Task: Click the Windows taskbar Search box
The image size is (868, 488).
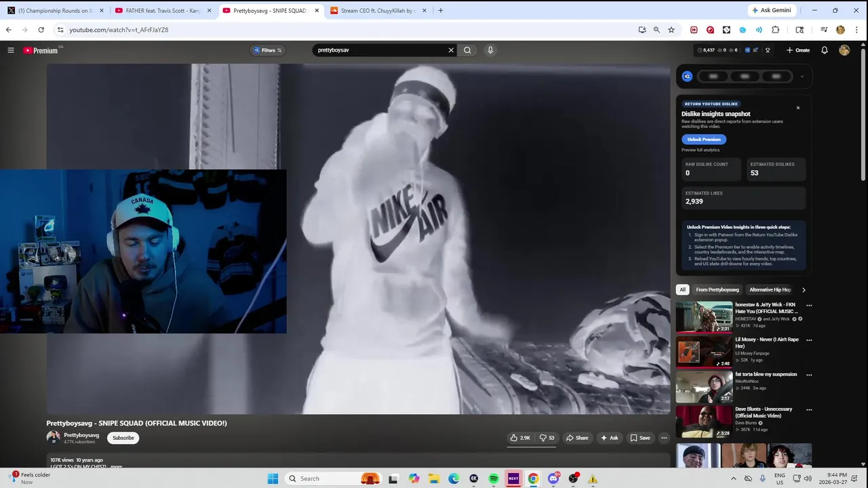Action: (334, 479)
